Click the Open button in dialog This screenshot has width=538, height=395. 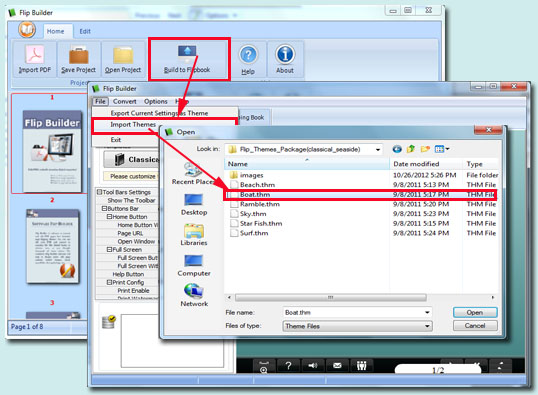click(x=475, y=313)
